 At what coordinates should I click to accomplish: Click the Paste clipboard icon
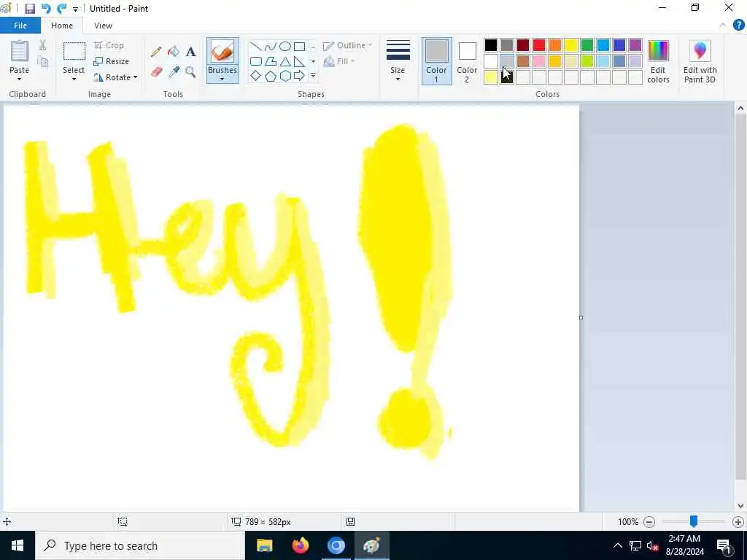(x=20, y=51)
